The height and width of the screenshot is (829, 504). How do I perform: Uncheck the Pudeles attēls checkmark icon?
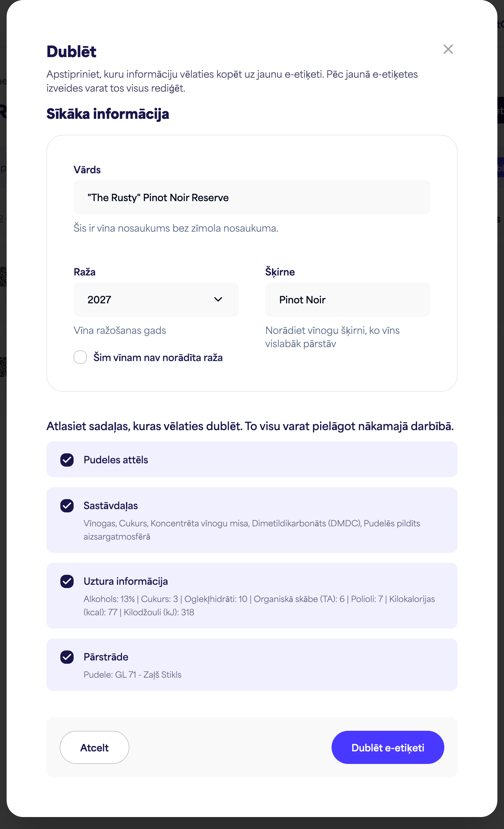67,460
